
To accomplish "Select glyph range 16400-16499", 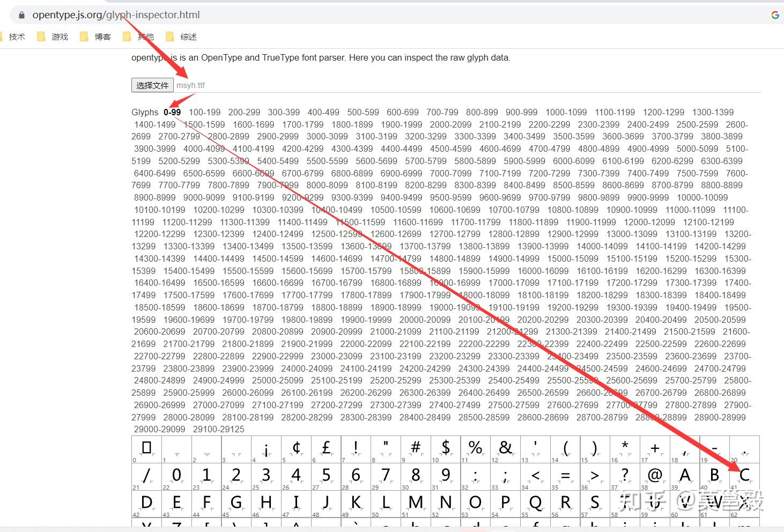I will tap(160, 283).
